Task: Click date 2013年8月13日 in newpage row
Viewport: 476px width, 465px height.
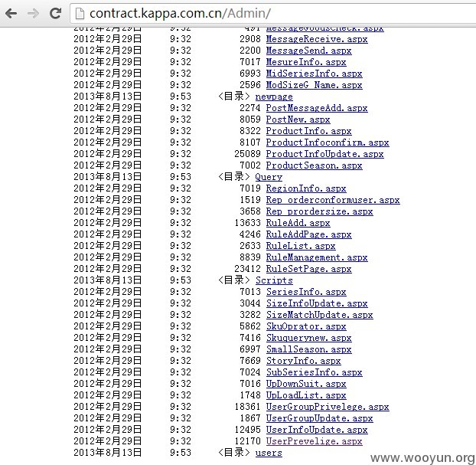Action: pos(107,97)
